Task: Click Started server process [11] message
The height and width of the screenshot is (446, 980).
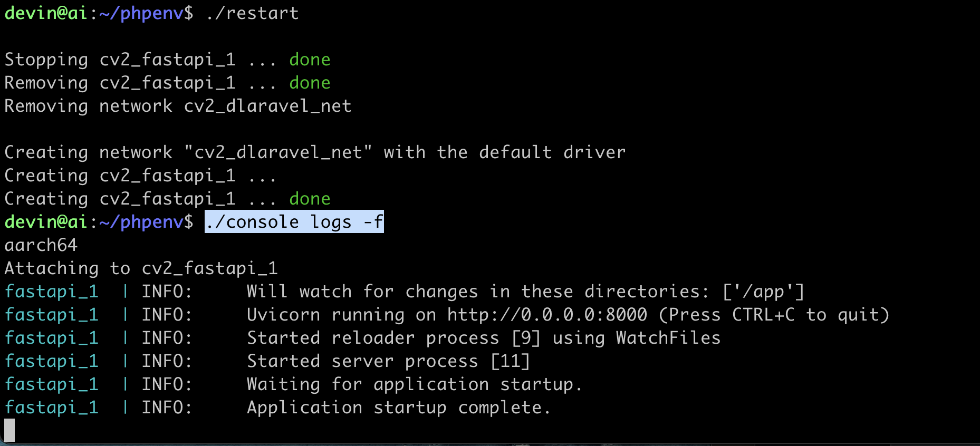Action: click(x=389, y=361)
